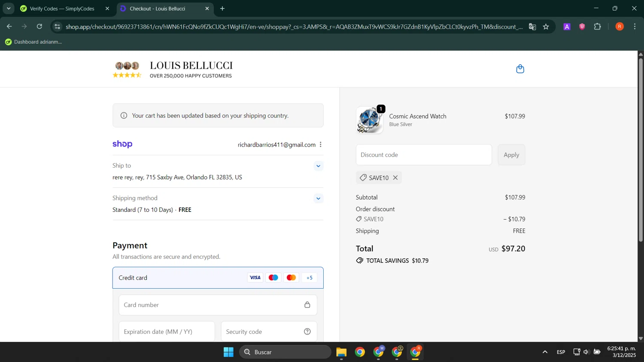Image resolution: width=644 pixels, height=362 pixels.
Task: Go back to previous page
Action: (x=9, y=27)
